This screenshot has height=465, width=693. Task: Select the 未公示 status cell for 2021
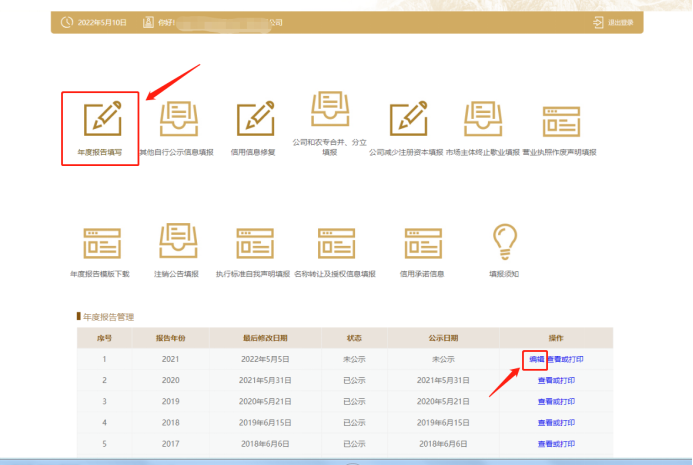pyautogui.click(x=354, y=359)
